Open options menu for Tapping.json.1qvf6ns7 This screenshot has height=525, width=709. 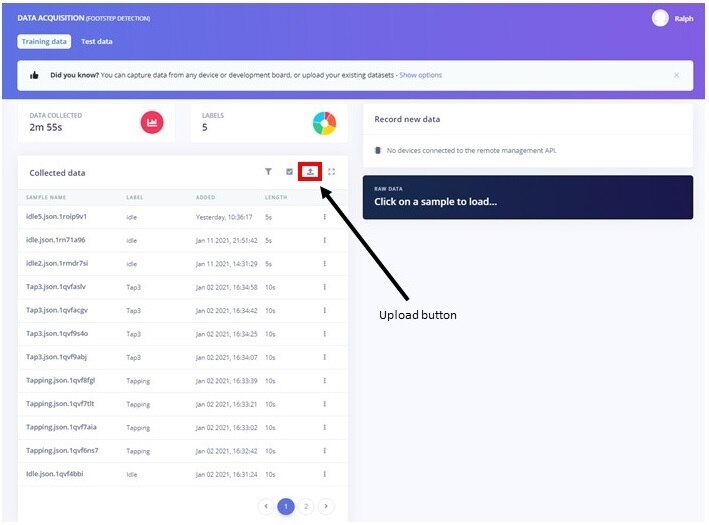click(x=325, y=451)
